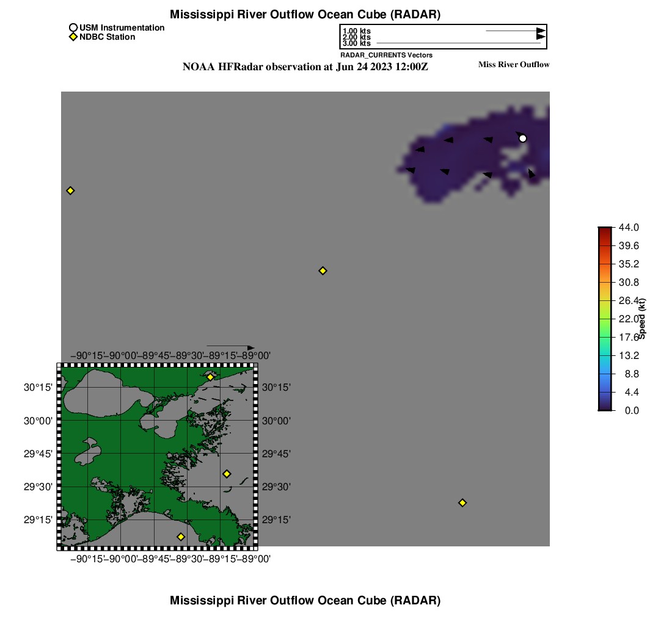The height and width of the screenshot is (641, 672).
Task: Click the yellow diamond icon in the legend
Action: 73,37
